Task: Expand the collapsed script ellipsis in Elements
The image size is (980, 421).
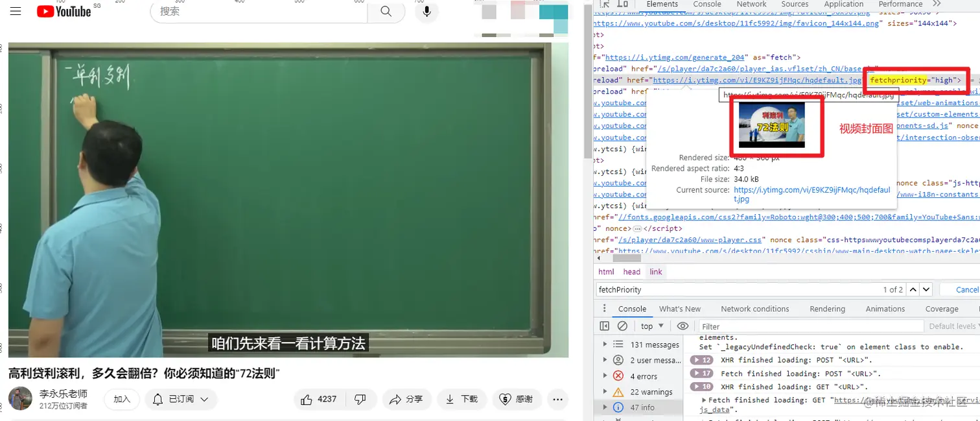Action: 637,228
